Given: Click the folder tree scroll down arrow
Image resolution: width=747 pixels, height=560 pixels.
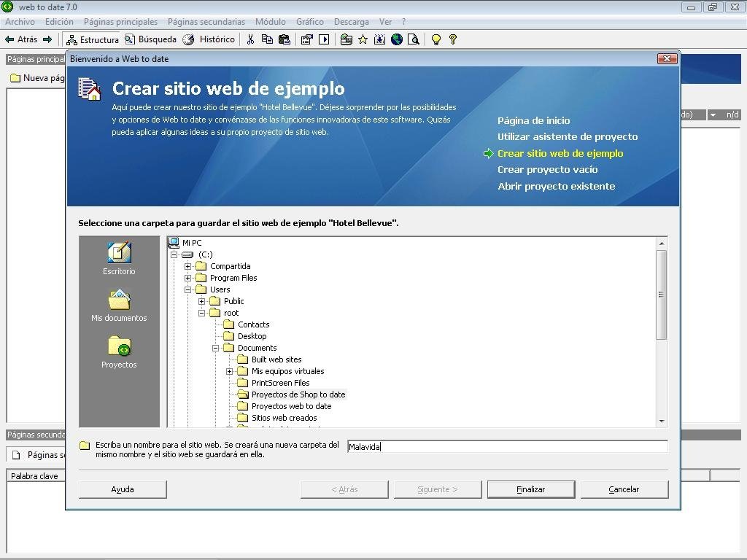Looking at the screenshot, I should [x=662, y=421].
